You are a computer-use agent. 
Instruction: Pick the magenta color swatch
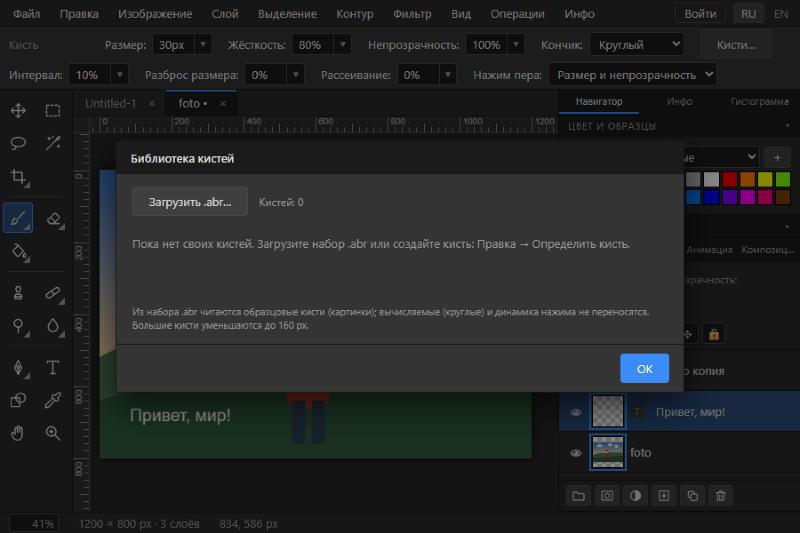click(x=747, y=196)
